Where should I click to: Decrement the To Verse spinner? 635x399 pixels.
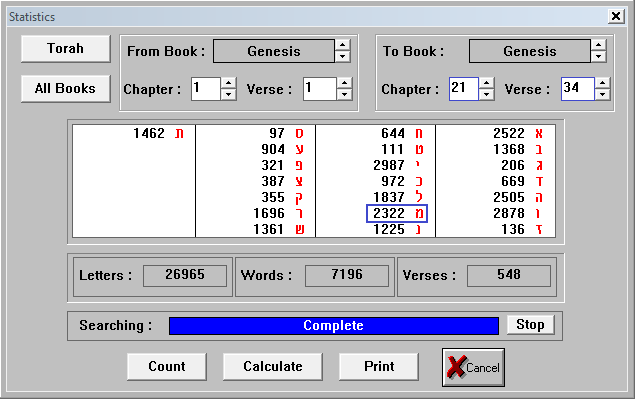603,94
